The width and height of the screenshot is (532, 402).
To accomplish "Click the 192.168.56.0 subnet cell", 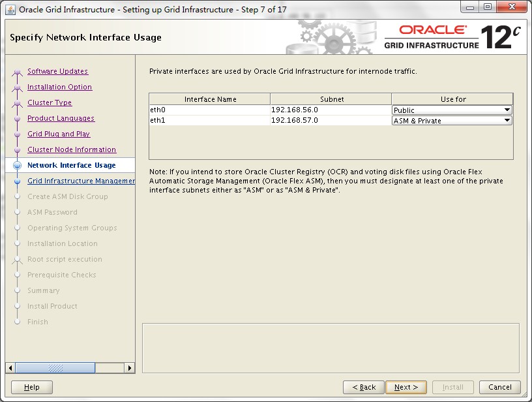I will (x=331, y=110).
